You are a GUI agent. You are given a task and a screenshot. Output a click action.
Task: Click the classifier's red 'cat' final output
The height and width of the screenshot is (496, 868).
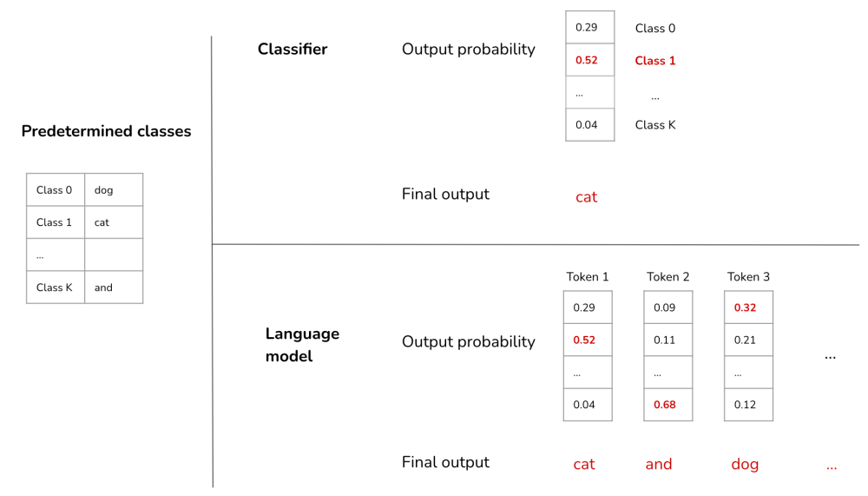pyautogui.click(x=586, y=197)
